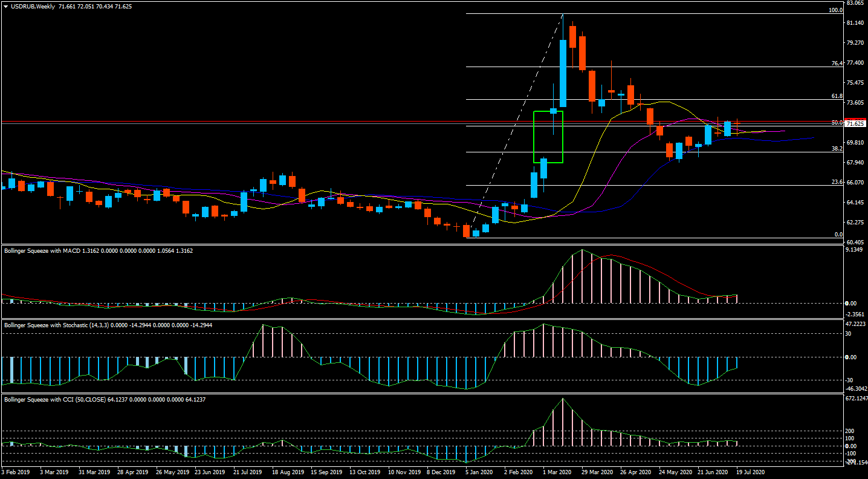The image size is (868, 479).
Task: Click the 77.400 price axis value
Action: pyautogui.click(x=855, y=62)
